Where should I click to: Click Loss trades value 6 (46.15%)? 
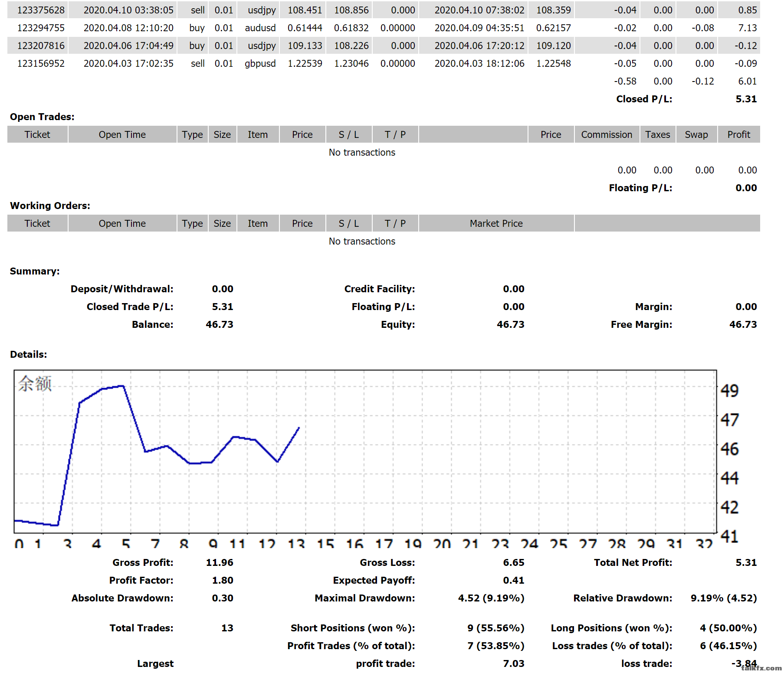click(x=728, y=646)
